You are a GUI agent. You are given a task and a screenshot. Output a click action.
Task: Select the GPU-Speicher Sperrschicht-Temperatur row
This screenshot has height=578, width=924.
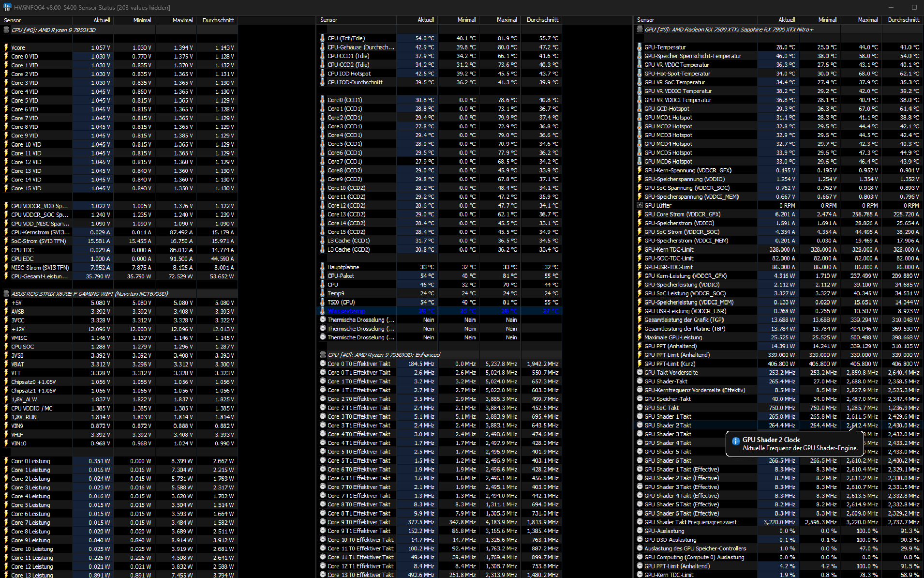pos(779,56)
